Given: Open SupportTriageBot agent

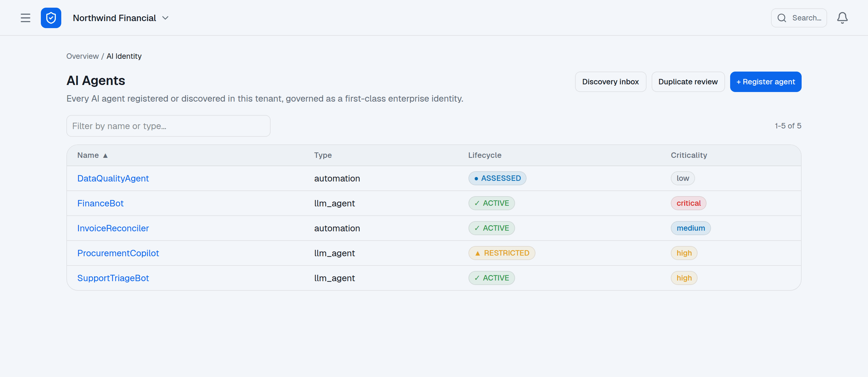Looking at the screenshot, I should tap(113, 278).
